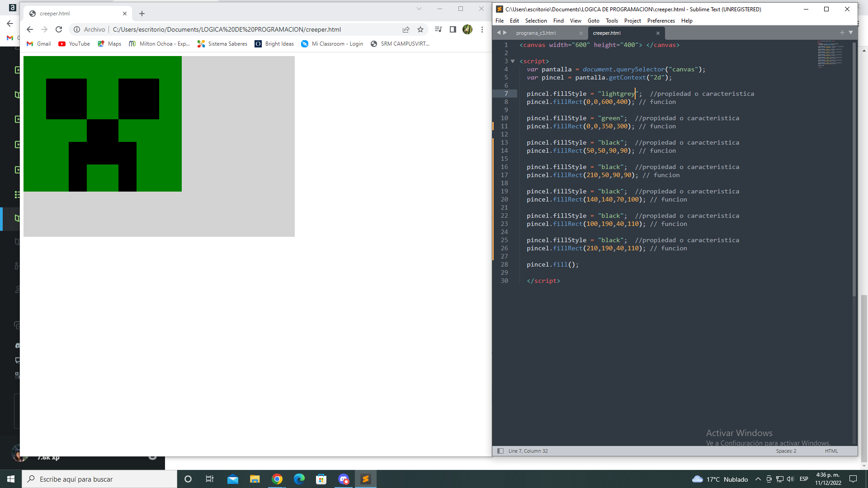Image resolution: width=868 pixels, height=488 pixels.
Task: Open Chrome from taskbar
Action: pyautogui.click(x=277, y=479)
